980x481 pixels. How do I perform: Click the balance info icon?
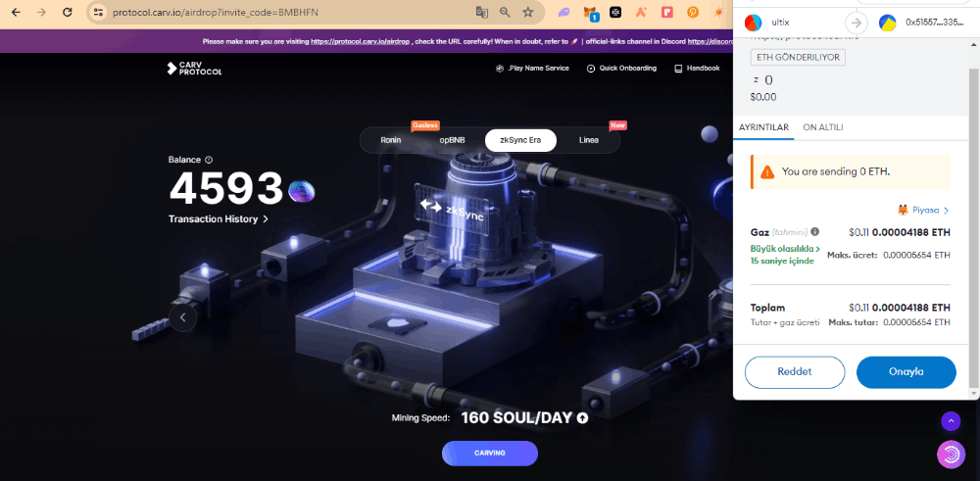(209, 160)
